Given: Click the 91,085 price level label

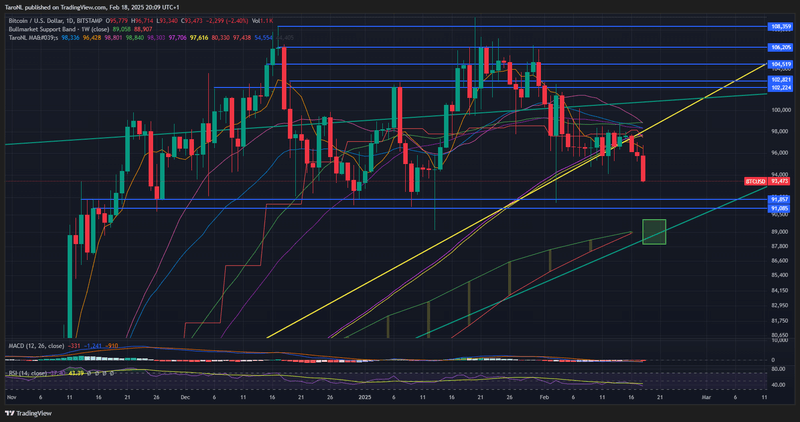Looking at the screenshot, I should (x=781, y=209).
